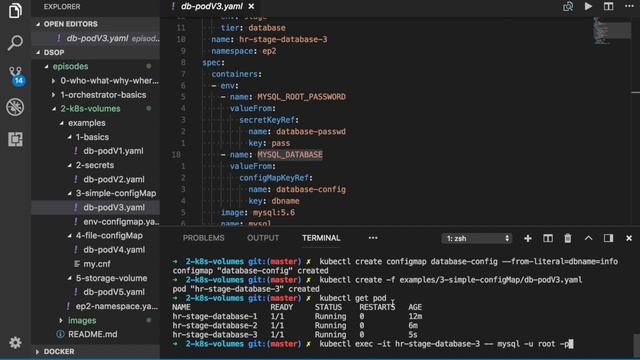Image resolution: width=640 pixels, height=360 pixels.
Task: Kill the terminal with the trash icon
Action: (x=568, y=238)
